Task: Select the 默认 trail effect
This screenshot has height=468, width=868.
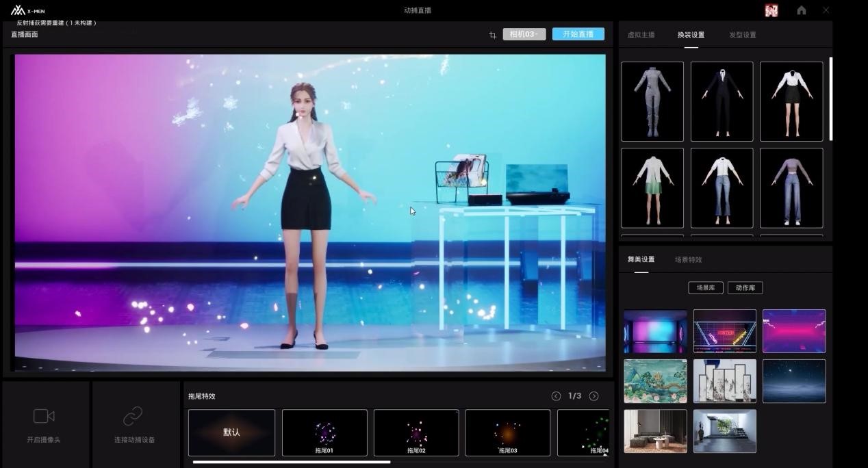Action: tap(232, 432)
